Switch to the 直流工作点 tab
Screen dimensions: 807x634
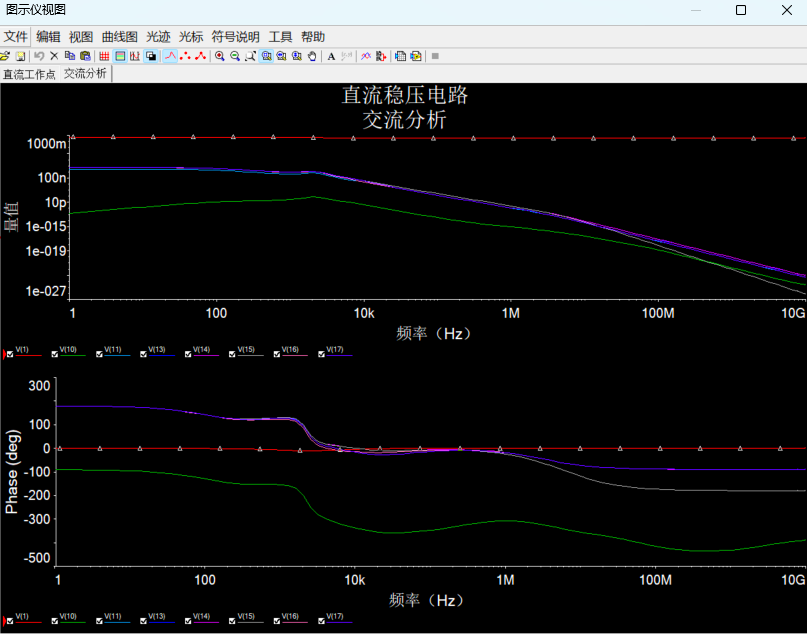(x=29, y=74)
